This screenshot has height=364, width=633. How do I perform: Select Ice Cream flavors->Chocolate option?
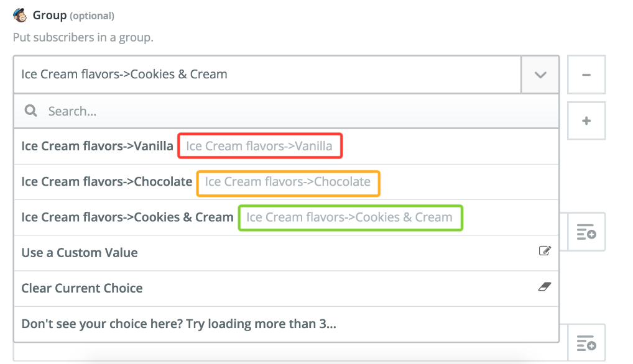coord(286,182)
